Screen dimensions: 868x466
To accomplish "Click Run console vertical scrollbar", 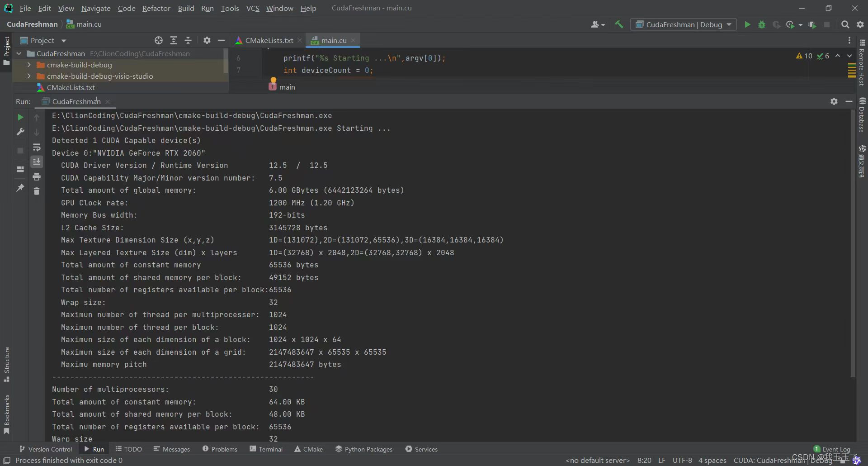I will [853, 244].
